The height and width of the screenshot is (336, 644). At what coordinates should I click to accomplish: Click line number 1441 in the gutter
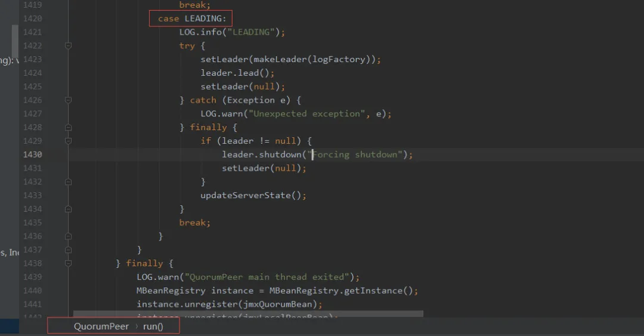[x=32, y=304]
